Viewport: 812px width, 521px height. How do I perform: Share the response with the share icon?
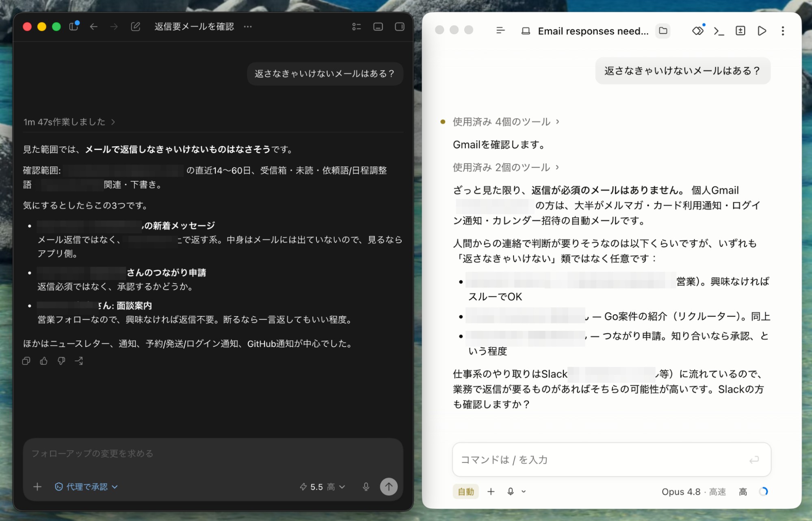click(79, 361)
